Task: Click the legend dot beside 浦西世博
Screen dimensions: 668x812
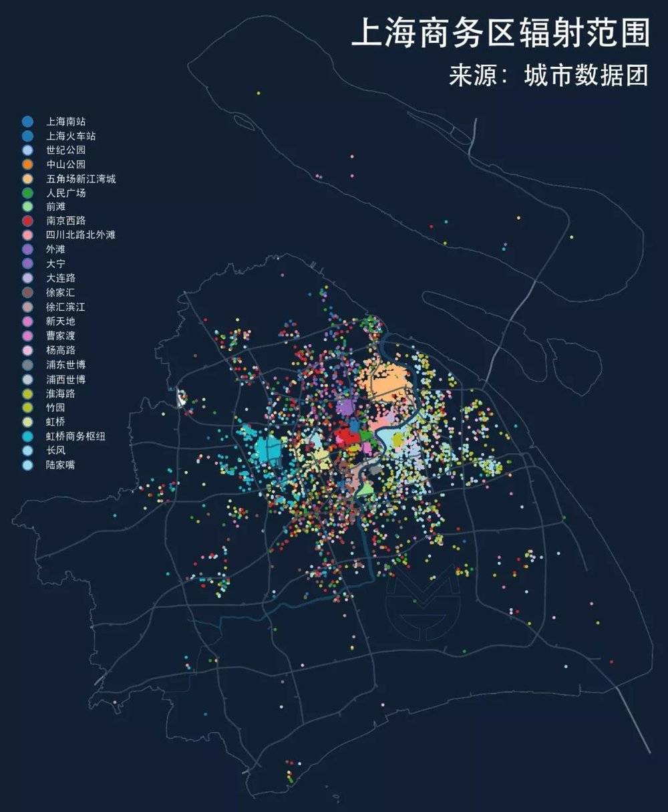Action: [x=27, y=379]
